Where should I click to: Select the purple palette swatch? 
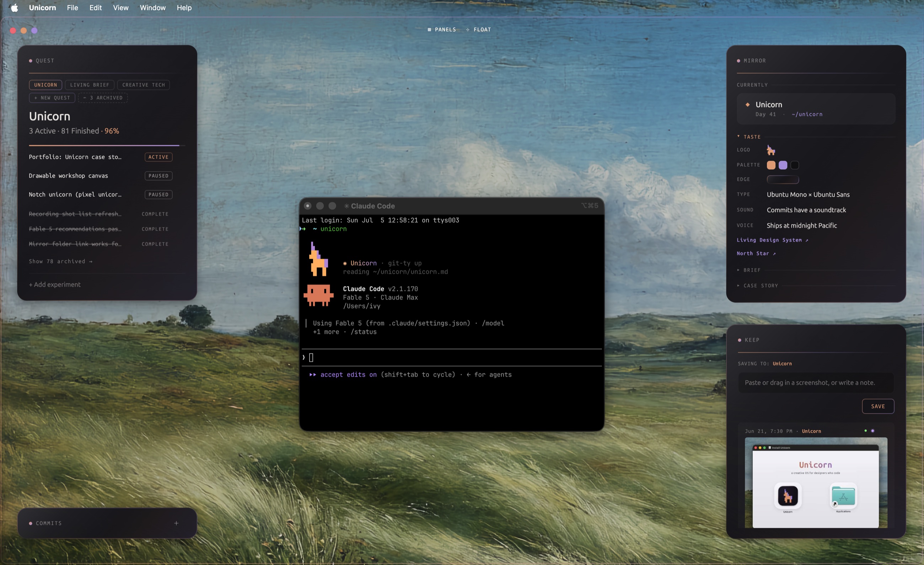tap(783, 165)
